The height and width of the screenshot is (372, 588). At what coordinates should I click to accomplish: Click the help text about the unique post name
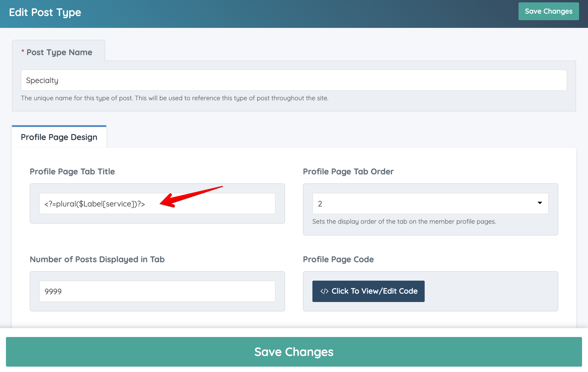[x=174, y=98]
